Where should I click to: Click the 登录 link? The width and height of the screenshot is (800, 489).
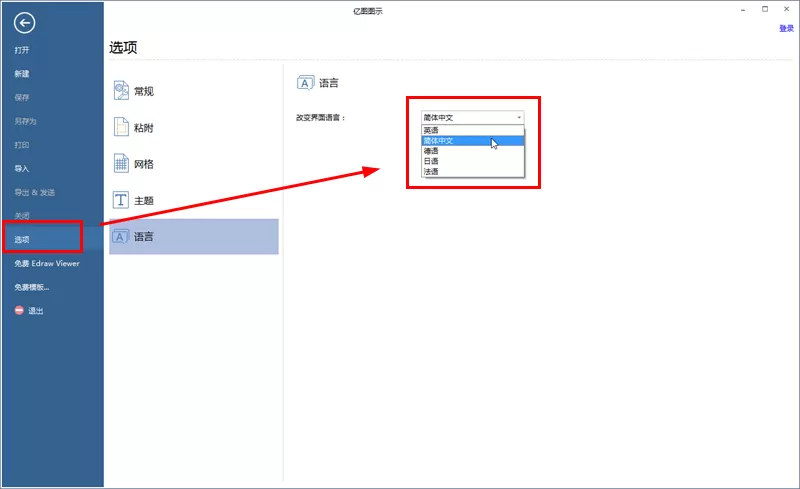(786, 29)
